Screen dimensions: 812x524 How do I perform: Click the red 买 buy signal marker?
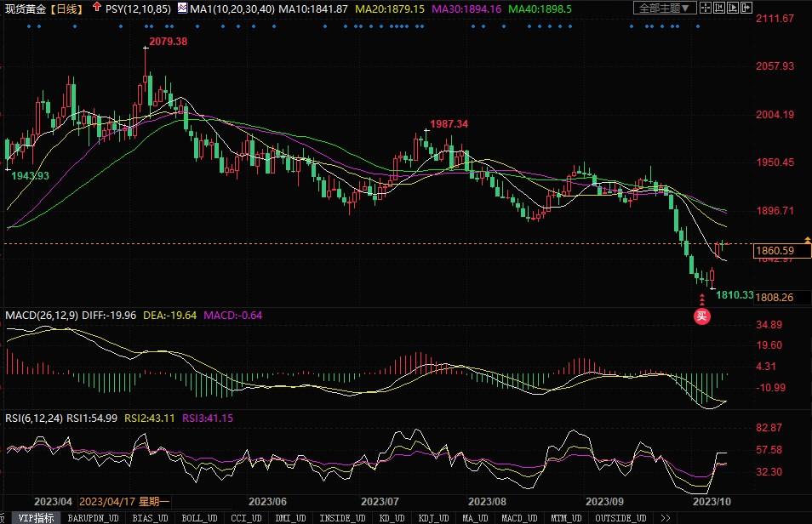point(702,316)
